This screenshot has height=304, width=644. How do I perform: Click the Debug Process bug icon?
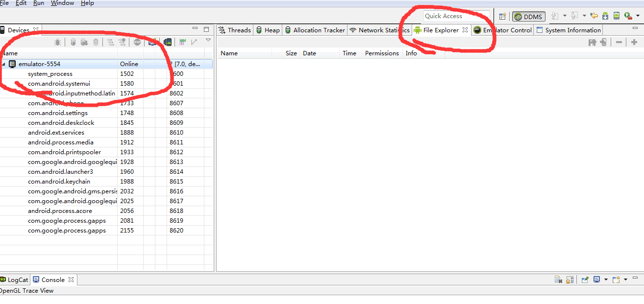pyautogui.click(x=57, y=43)
